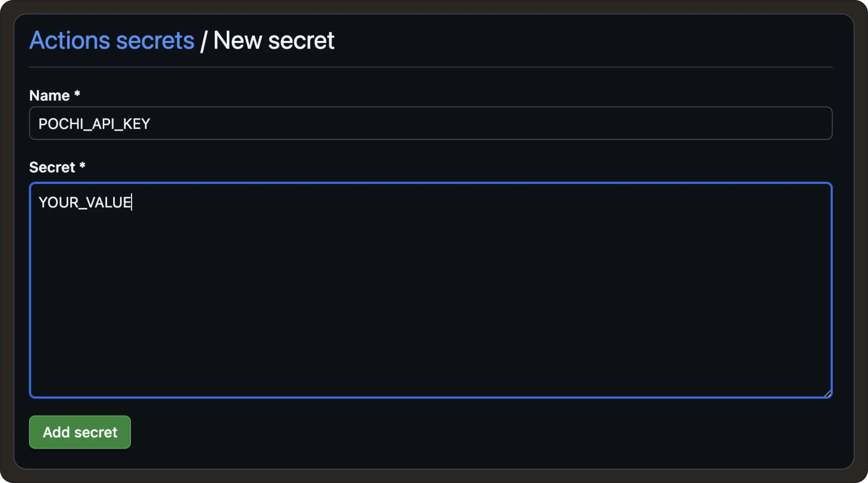The height and width of the screenshot is (483, 868).
Task: Click the word New in the heading
Action: pos(237,40)
